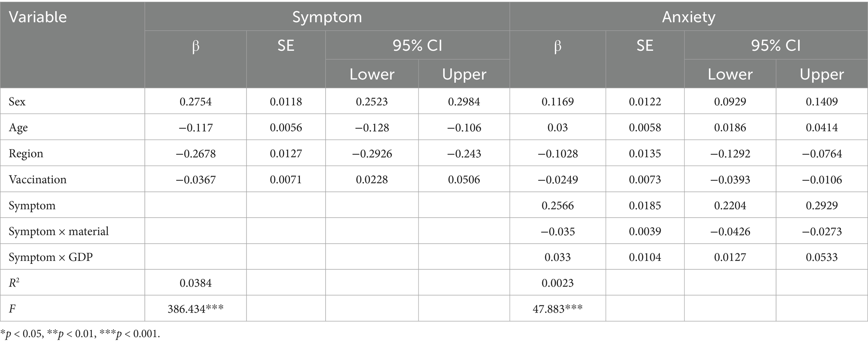
Task: Click the "Vaccination" row label
Action: [x=37, y=180]
